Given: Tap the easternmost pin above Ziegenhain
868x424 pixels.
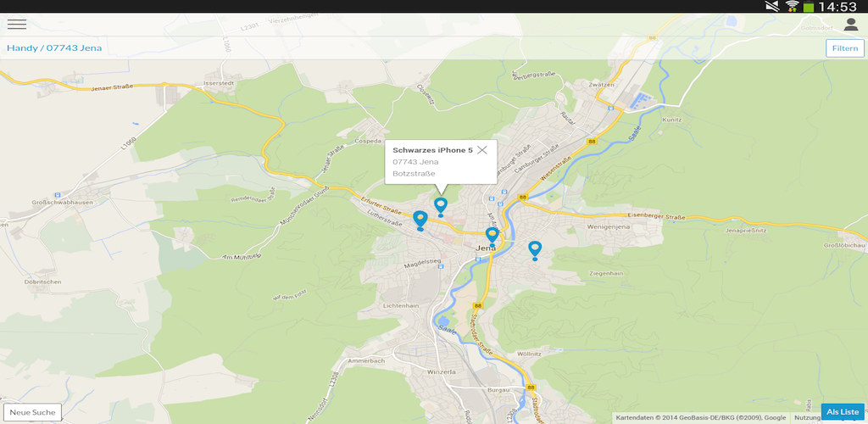Looking at the screenshot, I should click(x=535, y=249).
